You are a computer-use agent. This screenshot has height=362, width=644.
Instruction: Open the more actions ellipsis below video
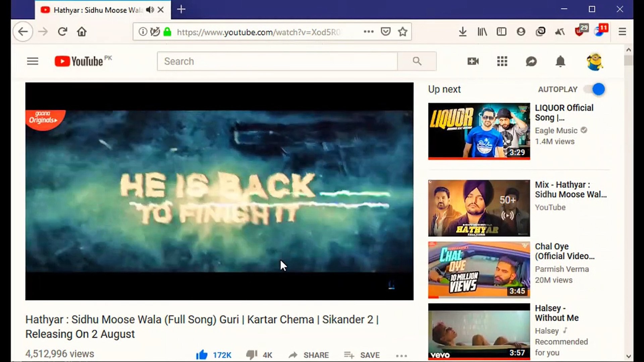pyautogui.click(x=401, y=356)
